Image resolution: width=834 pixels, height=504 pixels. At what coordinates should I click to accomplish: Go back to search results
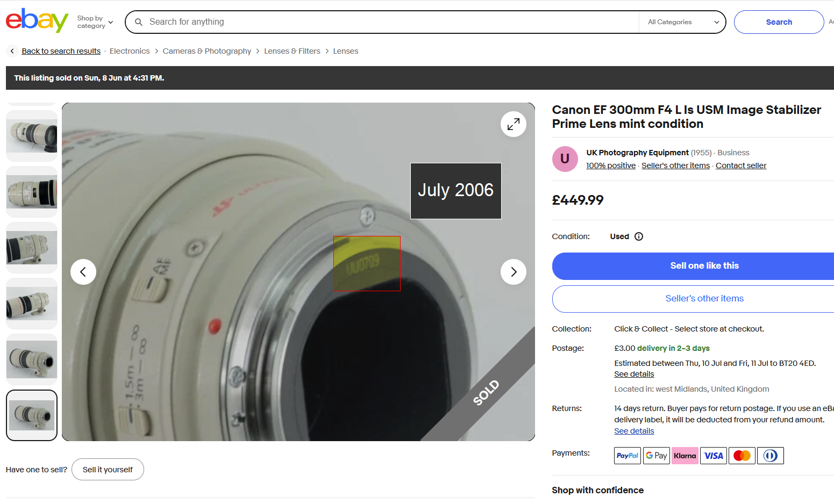click(x=61, y=51)
